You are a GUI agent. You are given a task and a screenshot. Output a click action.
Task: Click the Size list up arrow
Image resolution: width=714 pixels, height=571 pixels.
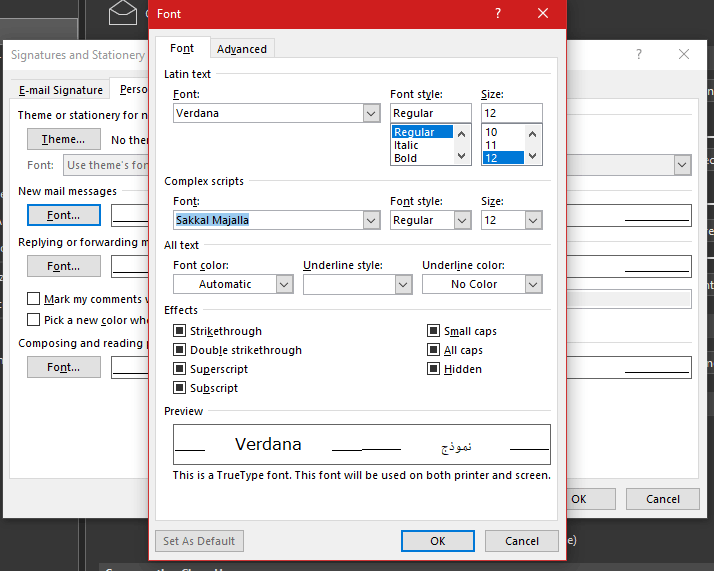point(532,134)
